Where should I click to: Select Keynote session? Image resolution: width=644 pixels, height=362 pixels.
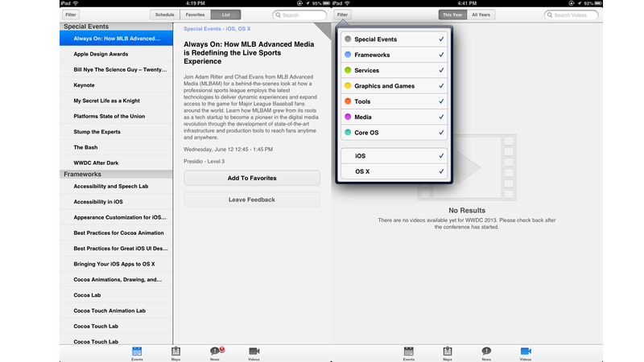[x=116, y=85]
